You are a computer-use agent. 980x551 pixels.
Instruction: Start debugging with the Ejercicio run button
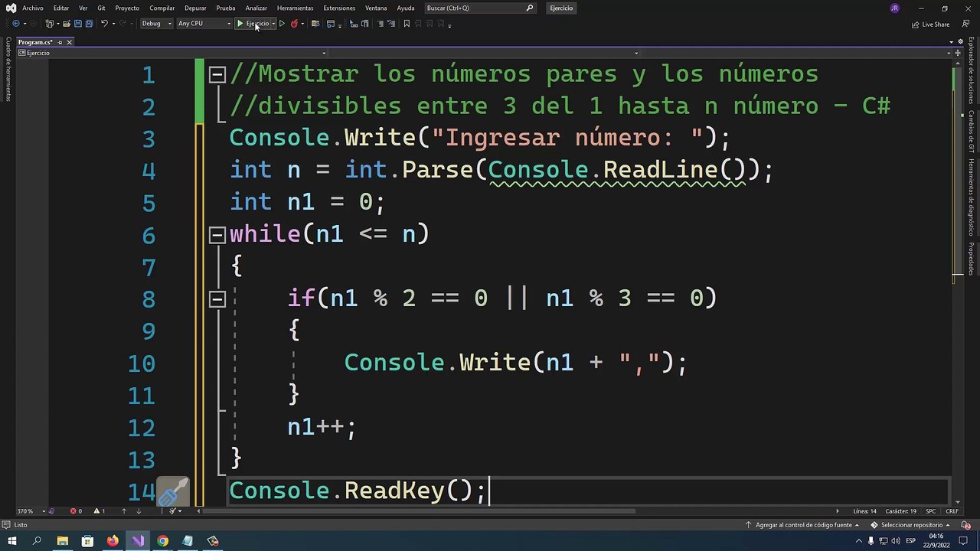[x=253, y=24]
